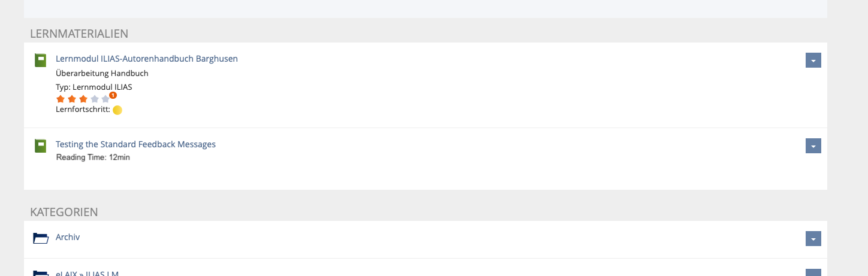
Task: Click the LERNMATERIALIEN section heading
Action: [79, 34]
